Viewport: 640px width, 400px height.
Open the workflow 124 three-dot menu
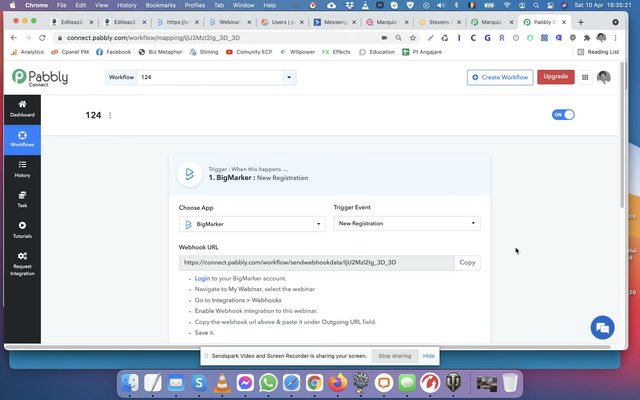tap(110, 116)
